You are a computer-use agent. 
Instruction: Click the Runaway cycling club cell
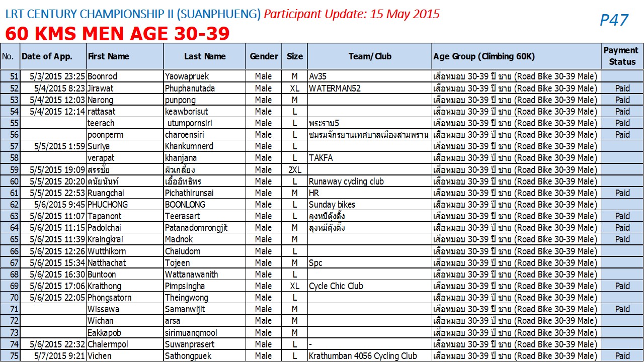pos(370,182)
